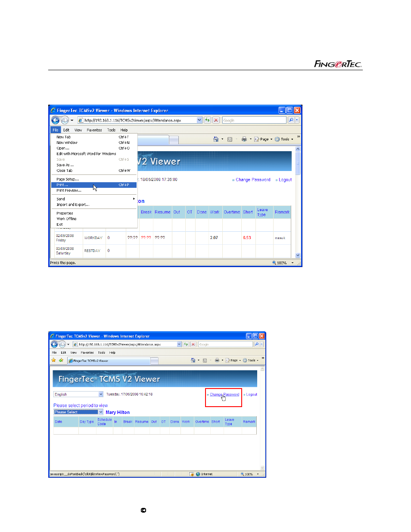Click Google search box in lower browser
The height and width of the screenshot is (532, 411).
[225, 344]
